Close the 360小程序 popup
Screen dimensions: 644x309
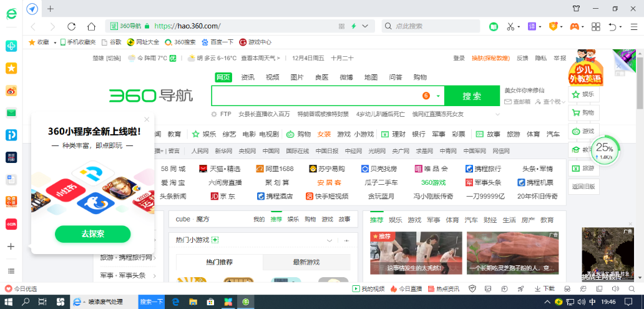pyautogui.click(x=147, y=120)
